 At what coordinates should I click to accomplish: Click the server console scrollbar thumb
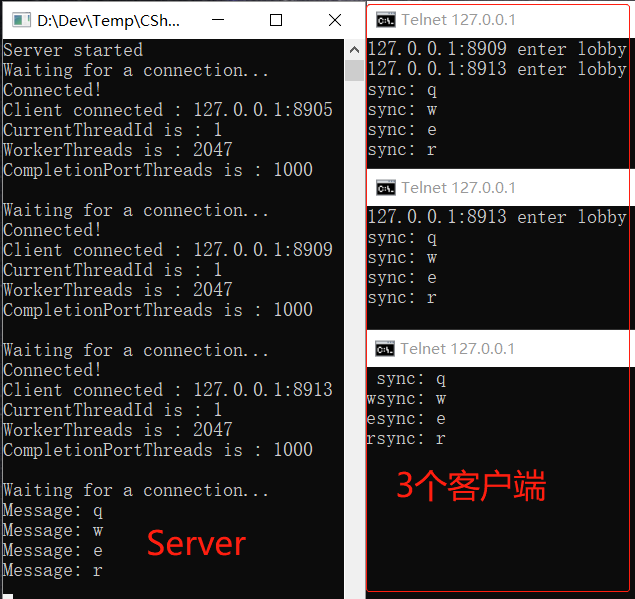354,70
